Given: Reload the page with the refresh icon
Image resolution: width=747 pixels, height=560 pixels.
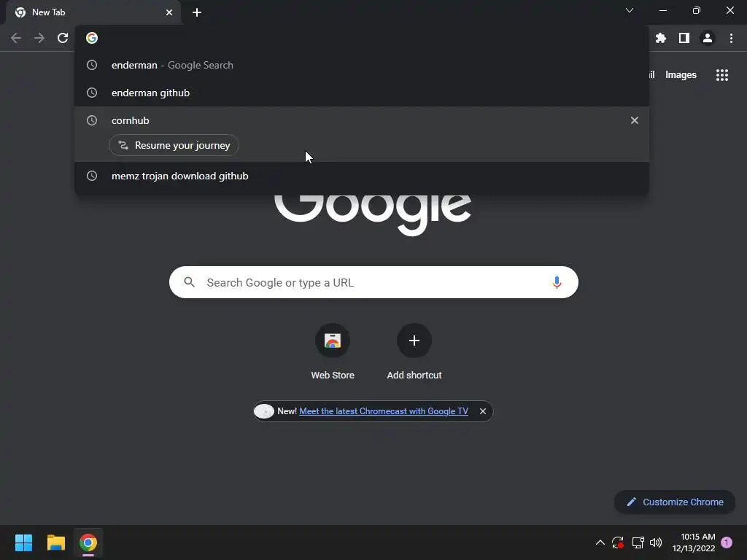Looking at the screenshot, I should [x=63, y=38].
